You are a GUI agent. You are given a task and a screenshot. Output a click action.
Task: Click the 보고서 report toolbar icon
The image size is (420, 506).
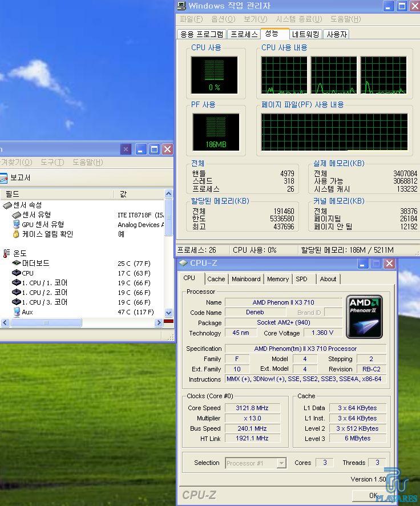(x=3, y=178)
